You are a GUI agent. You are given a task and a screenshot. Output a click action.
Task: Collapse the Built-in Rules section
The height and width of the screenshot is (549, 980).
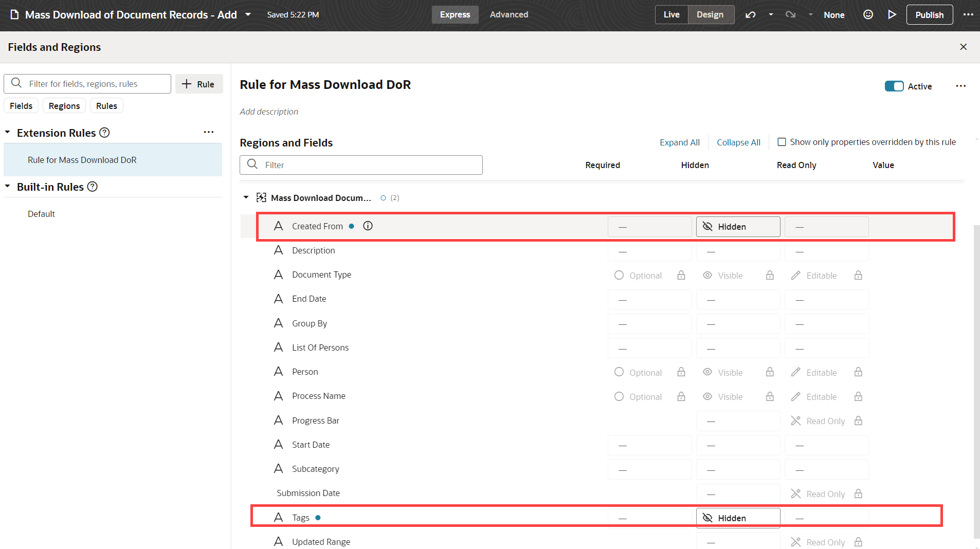point(8,187)
